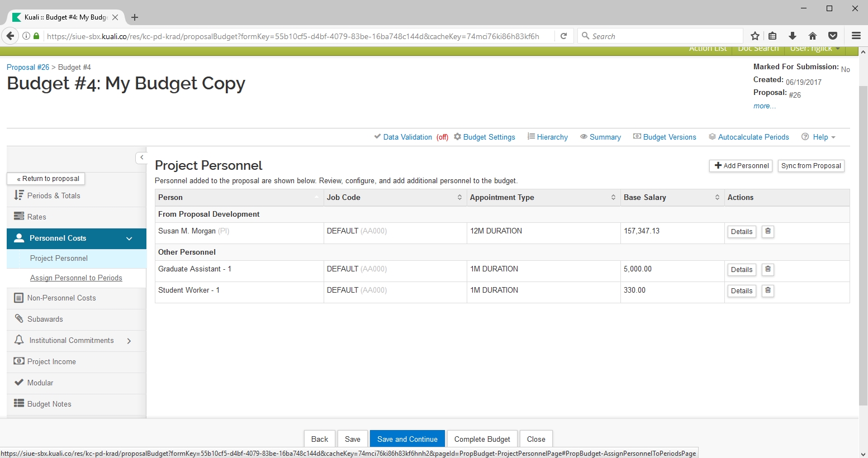
Task: Open Proposal #26 breadcrumb link
Action: [x=28, y=68]
